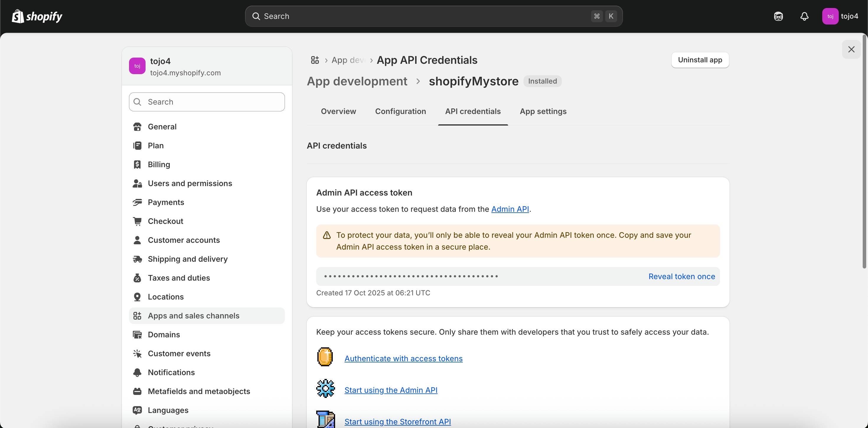Open the Sidekick assistant icon
The height and width of the screenshot is (428, 868).
pyautogui.click(x=778, y=16)
